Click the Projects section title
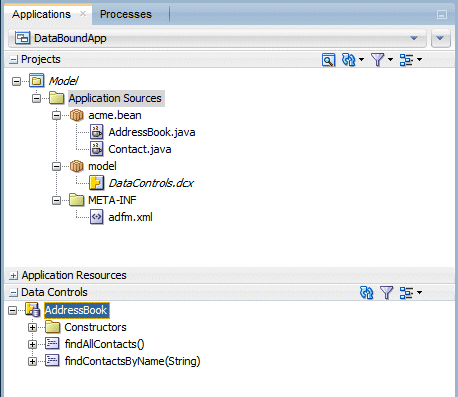The width and height of the screenshot is (458, 397). click(x=41, y=60)
